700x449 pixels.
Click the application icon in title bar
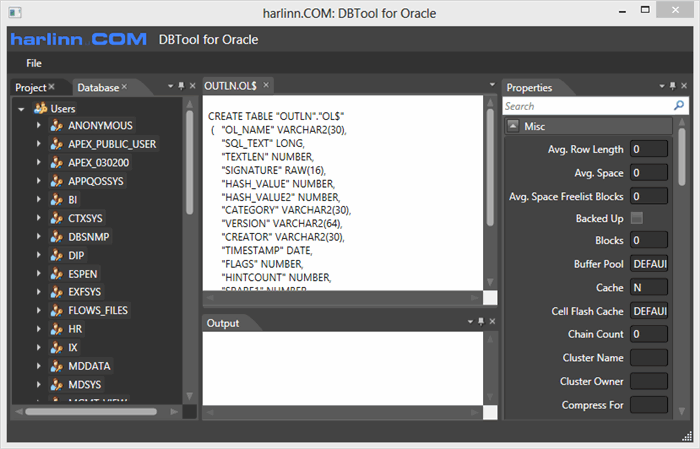tap(15, 12)
